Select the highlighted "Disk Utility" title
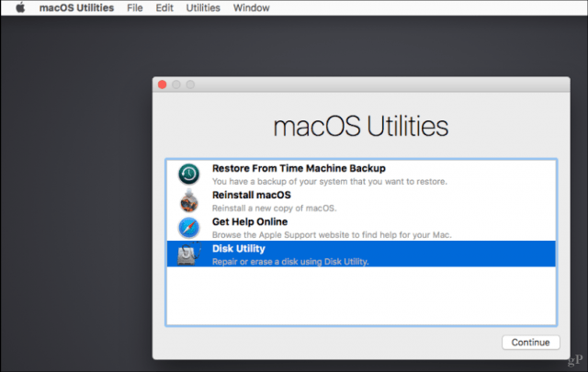 tap(239, 249)
